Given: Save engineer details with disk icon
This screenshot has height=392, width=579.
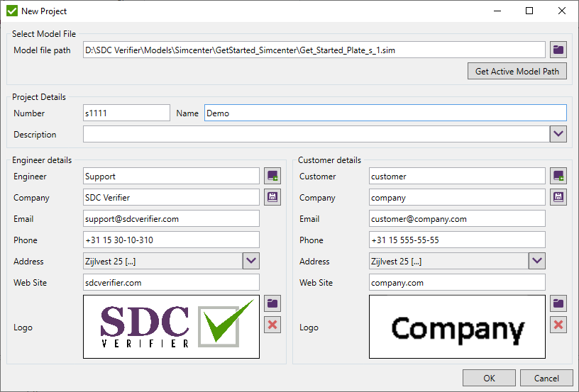Looking at the screenshot, I should click(x=272, y=197).
